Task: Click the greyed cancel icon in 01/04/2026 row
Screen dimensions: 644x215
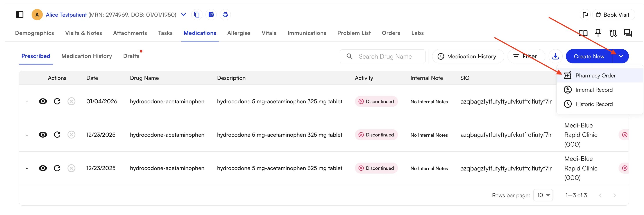Action: (x=71, y=101)
